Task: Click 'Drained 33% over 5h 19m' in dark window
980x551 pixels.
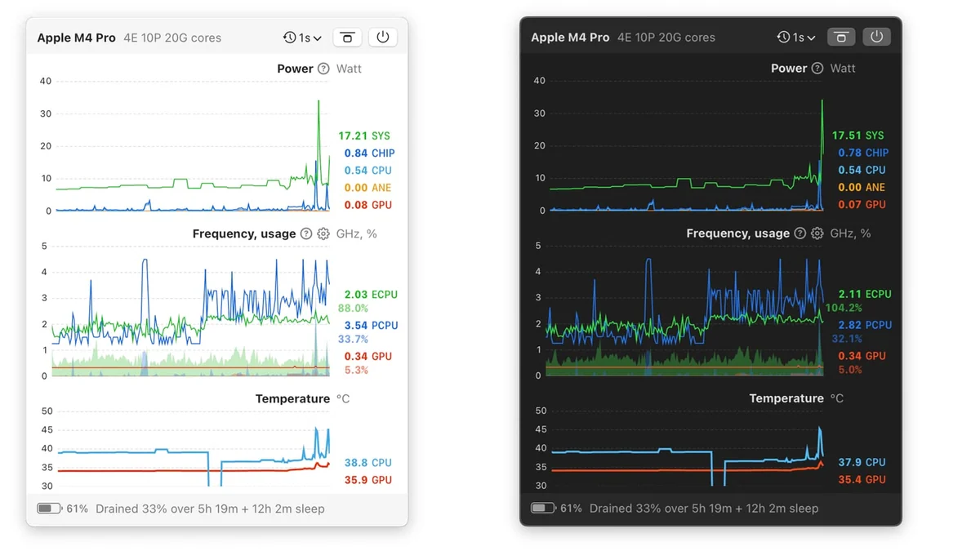Action: pyautogui.click(x=659, y=508)
